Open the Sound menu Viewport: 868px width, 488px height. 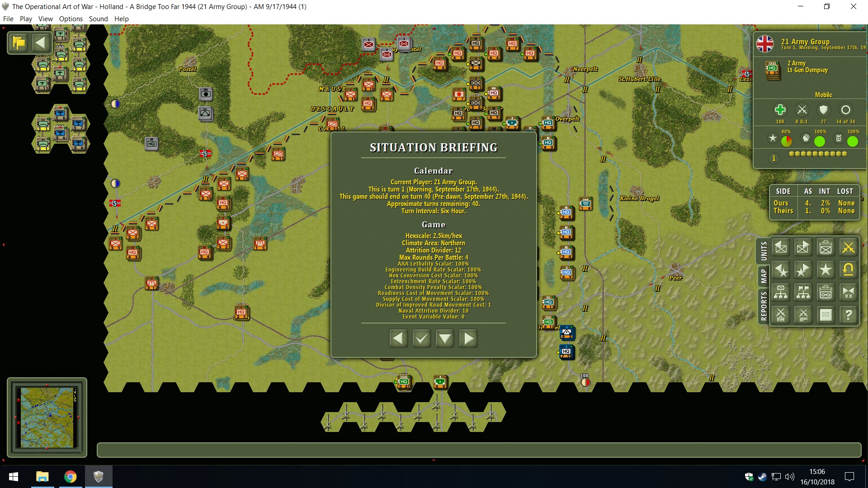[98, 19]
